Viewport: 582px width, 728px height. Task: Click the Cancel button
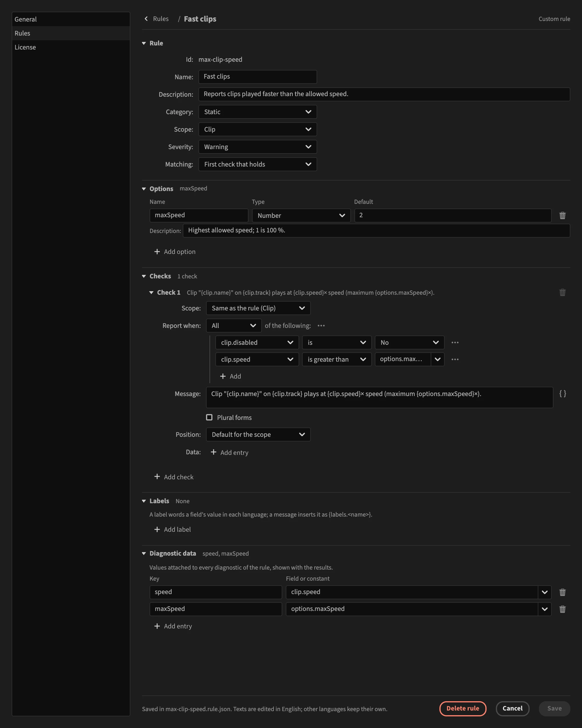pos(512,708)
